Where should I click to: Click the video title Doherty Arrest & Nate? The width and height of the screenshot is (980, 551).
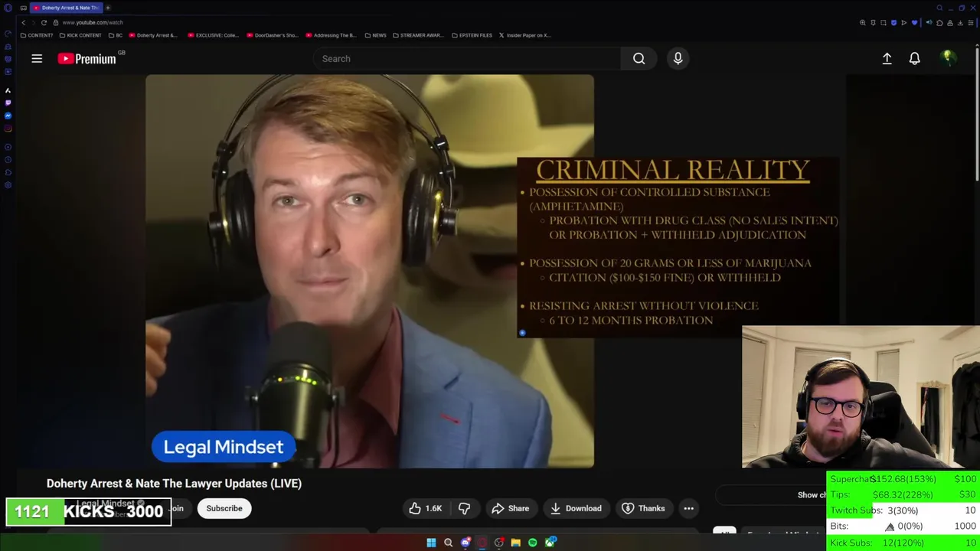174,484
